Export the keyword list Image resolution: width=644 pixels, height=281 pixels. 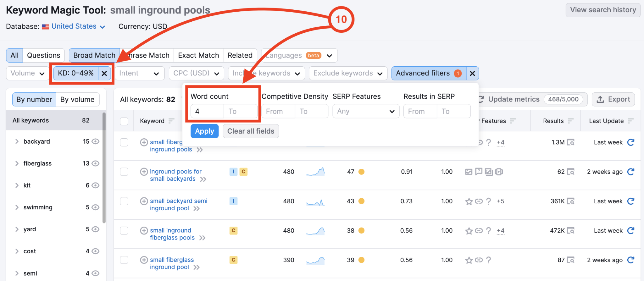613,99
